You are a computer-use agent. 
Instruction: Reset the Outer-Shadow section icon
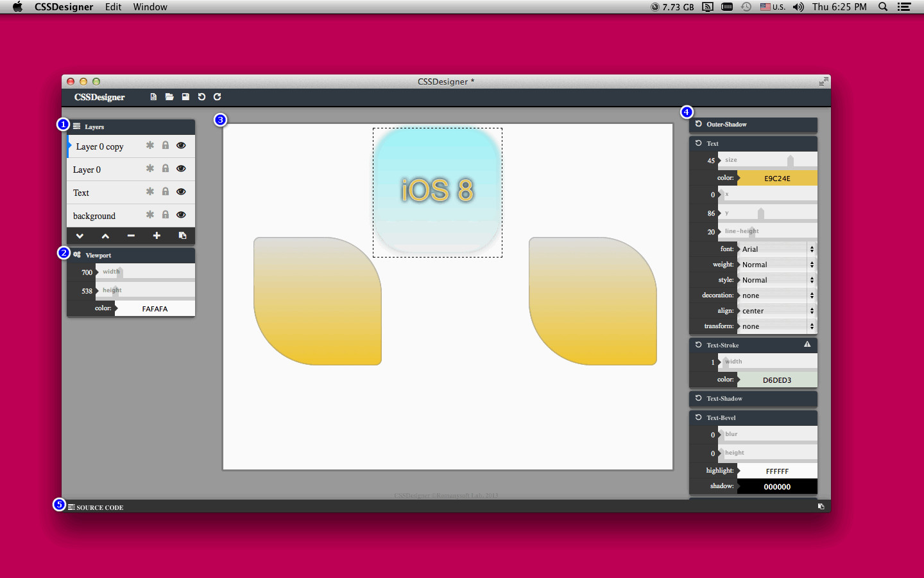click(x=699, y=124)
